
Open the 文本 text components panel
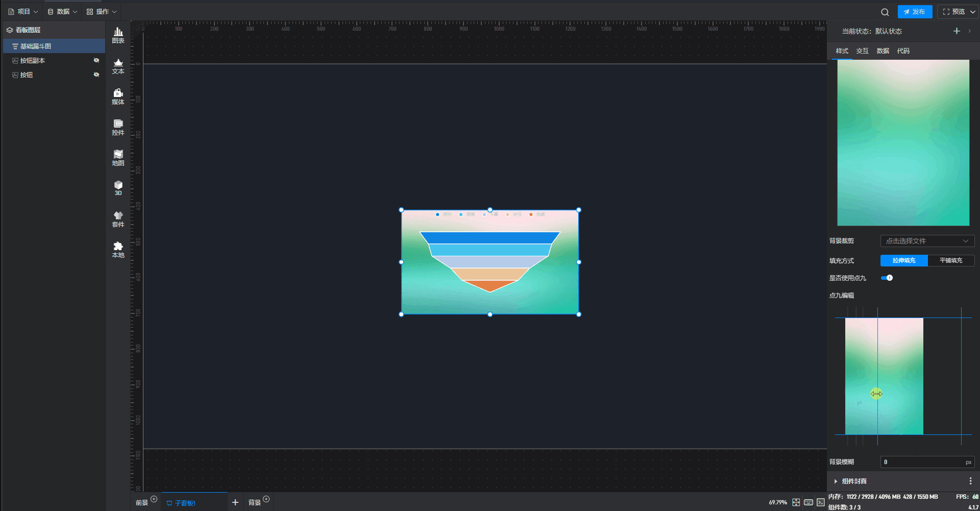pyautogui.click(x=118, y=66)
